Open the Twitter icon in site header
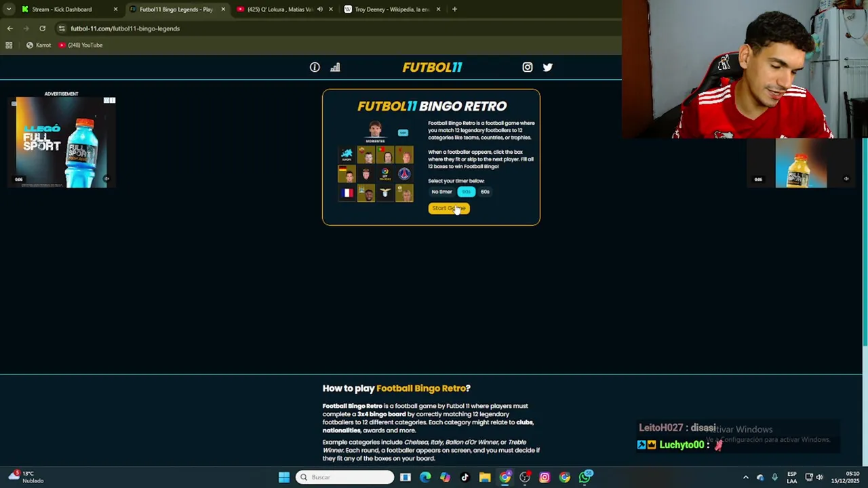868x488 pixels. tap(548, 67)
